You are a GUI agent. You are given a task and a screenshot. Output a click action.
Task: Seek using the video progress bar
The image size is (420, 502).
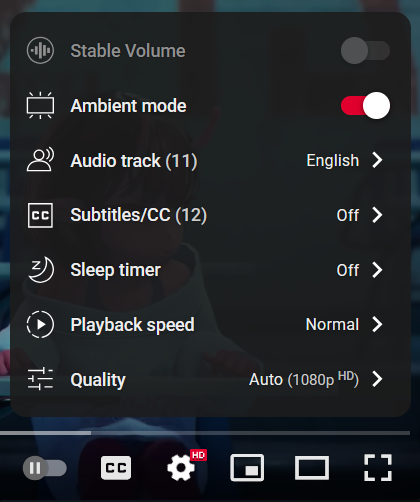coord(205,433)
